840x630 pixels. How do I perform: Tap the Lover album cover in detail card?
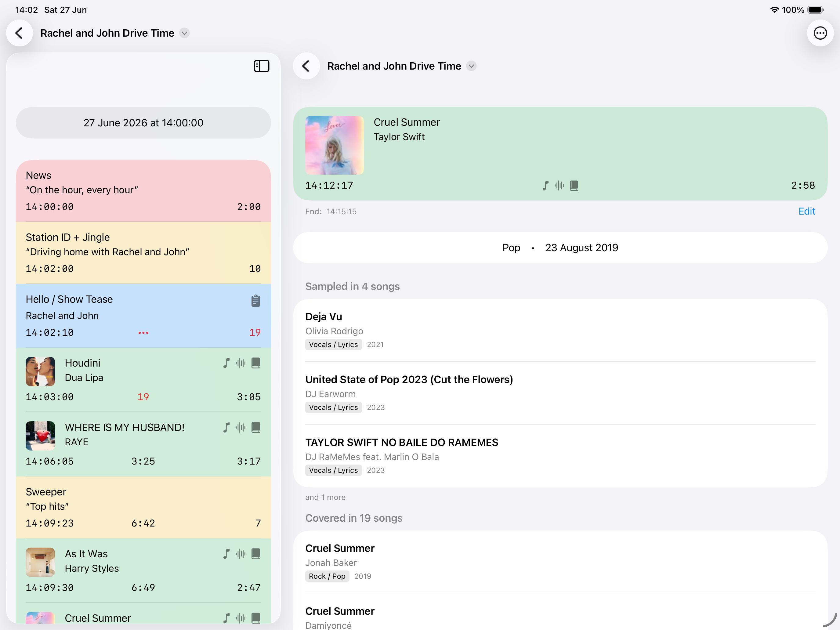pyautogui.click(x=335, y=145)
